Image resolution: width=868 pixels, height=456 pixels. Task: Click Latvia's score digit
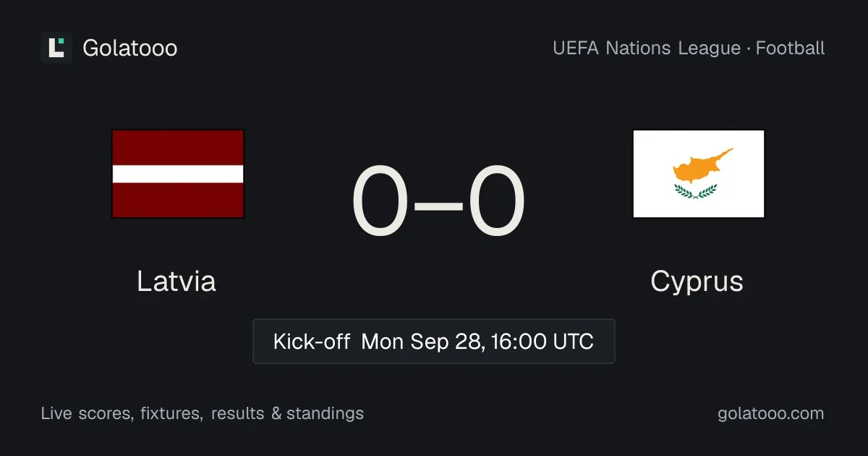[380, 202]
